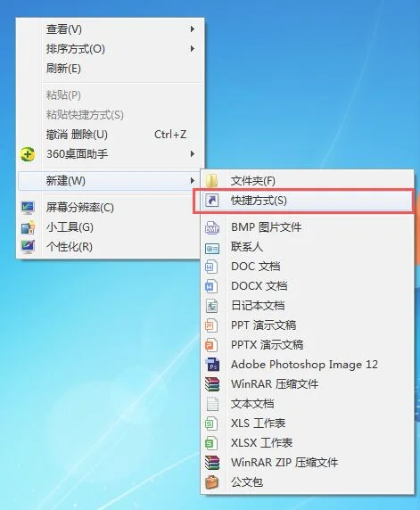Expand the 排序方式(O) submenu arrow
This screenshot has height=510, width=420.
coord(193,49)
